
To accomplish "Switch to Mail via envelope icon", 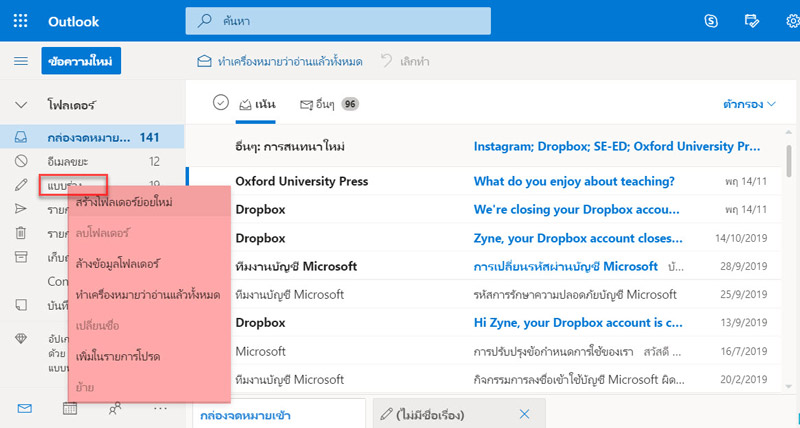I will click(24, 409).
